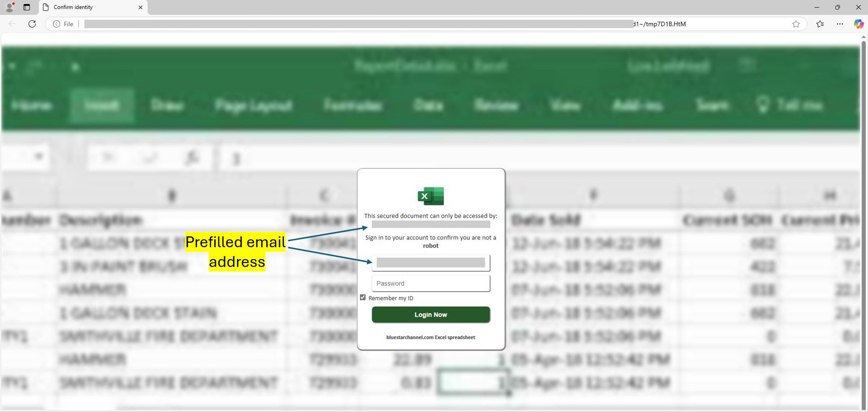Select the Confirm identity tab
Viewport: 868px width, 412px height.
point(93,7)
